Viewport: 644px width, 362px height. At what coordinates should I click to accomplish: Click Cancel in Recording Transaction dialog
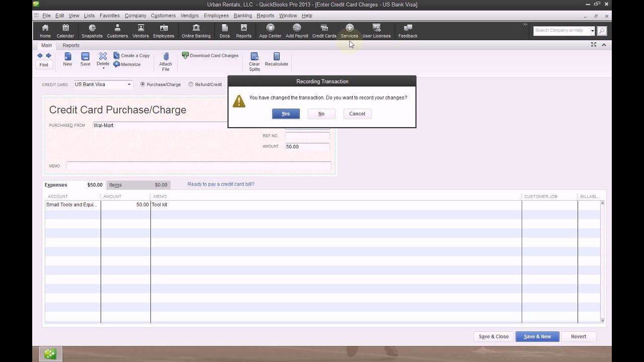tap(357, 114)
